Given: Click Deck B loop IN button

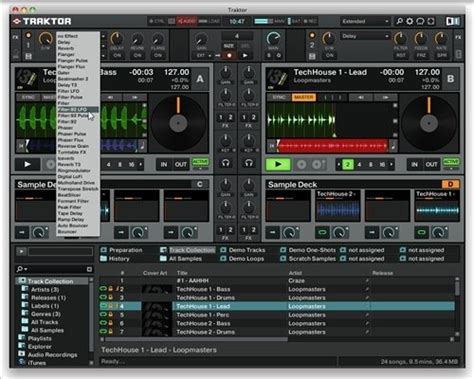Looking at the screenshot, I should click(414, 164).
